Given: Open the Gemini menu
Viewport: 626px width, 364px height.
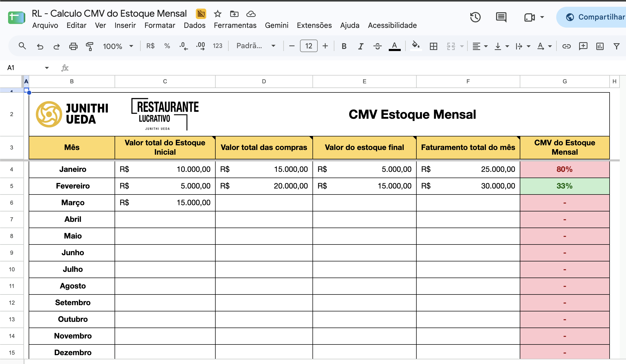Looking at the screenshot, I should click(277, 25).
